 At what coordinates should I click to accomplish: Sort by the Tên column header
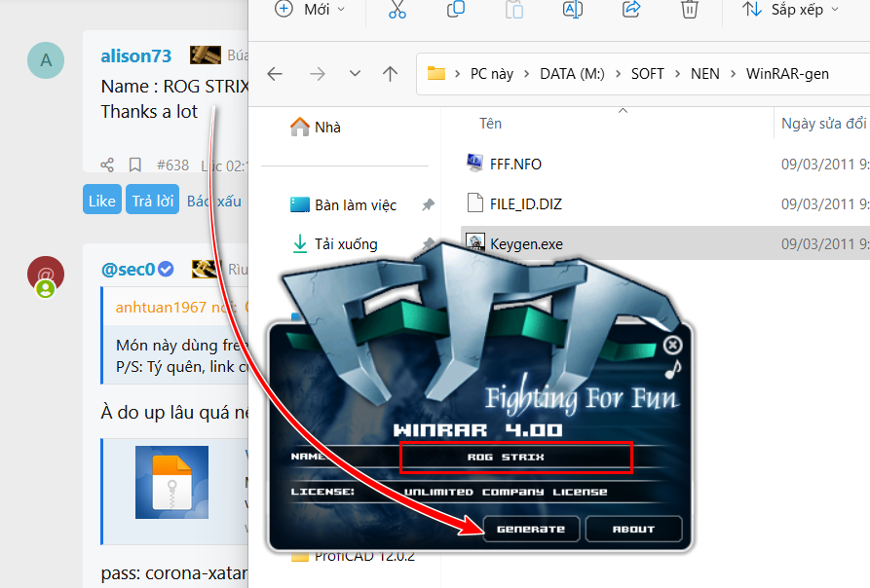(490, 124)
